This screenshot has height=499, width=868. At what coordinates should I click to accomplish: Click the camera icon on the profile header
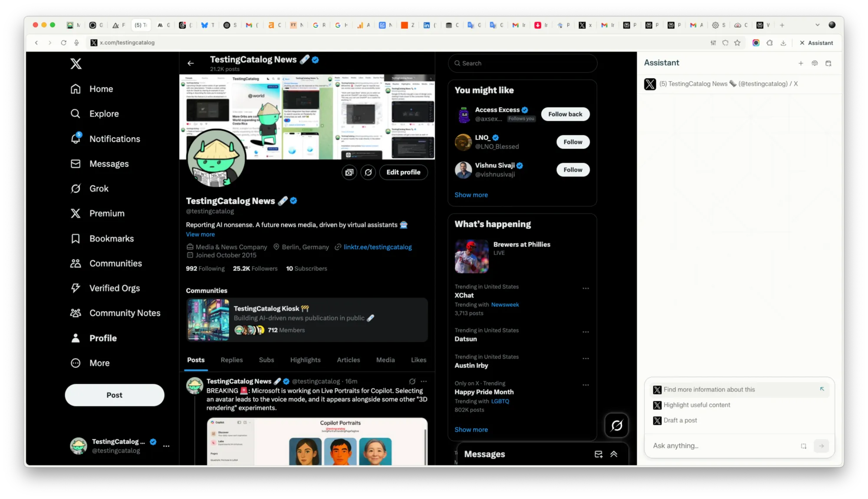(x=349, y=172)
